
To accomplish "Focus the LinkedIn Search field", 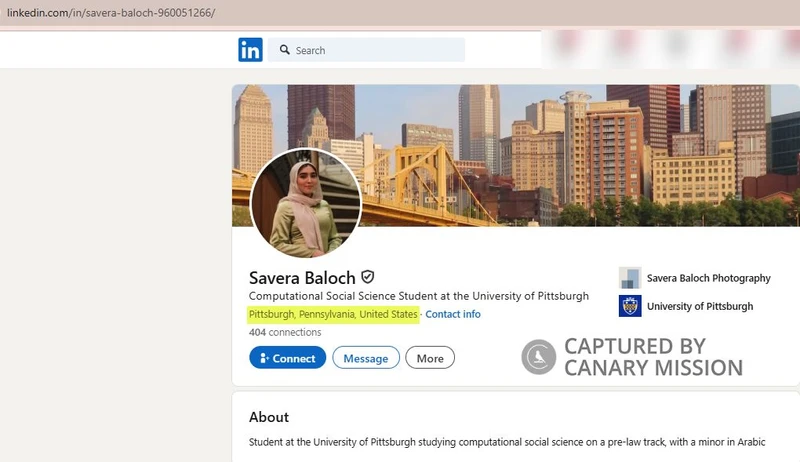I will 366,50.
